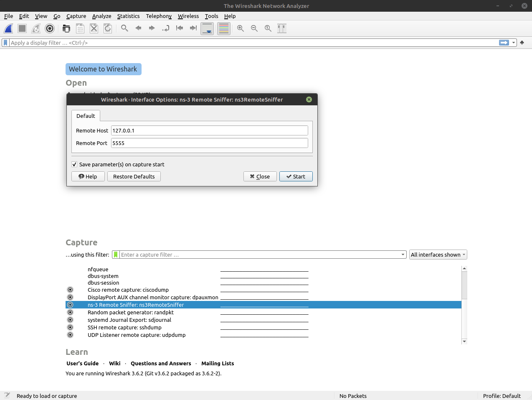This screenshot has height=400, width=532.
Task: Toggle Save parameter(s) on capture start
Action: click(74, 164)
